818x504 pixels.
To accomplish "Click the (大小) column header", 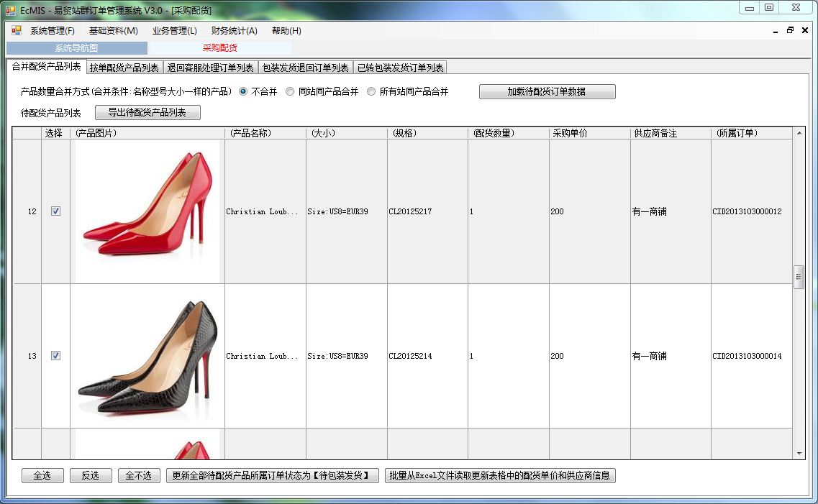I will tap(347, 134).
